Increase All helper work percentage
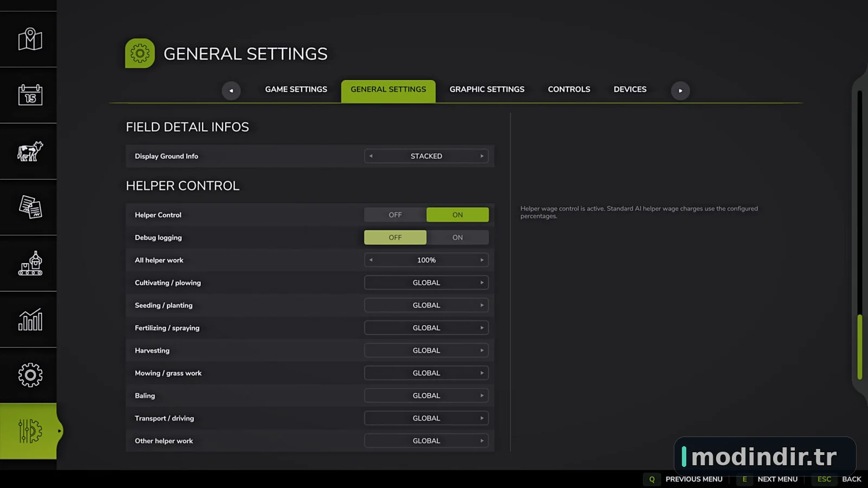Viewport: 868px width, 488px height. pos(482,260)
